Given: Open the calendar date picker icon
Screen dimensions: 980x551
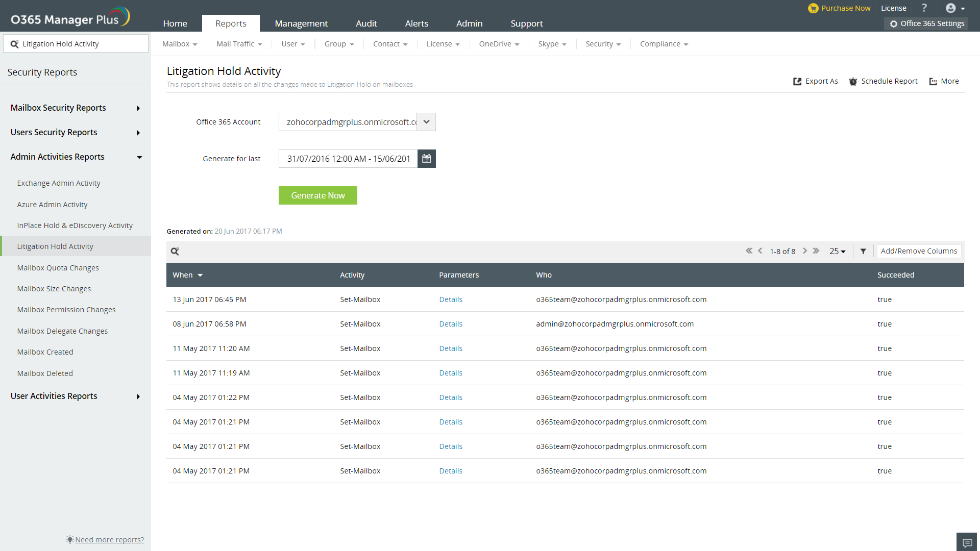Looking at the screenshot, I should coord(426,159).
